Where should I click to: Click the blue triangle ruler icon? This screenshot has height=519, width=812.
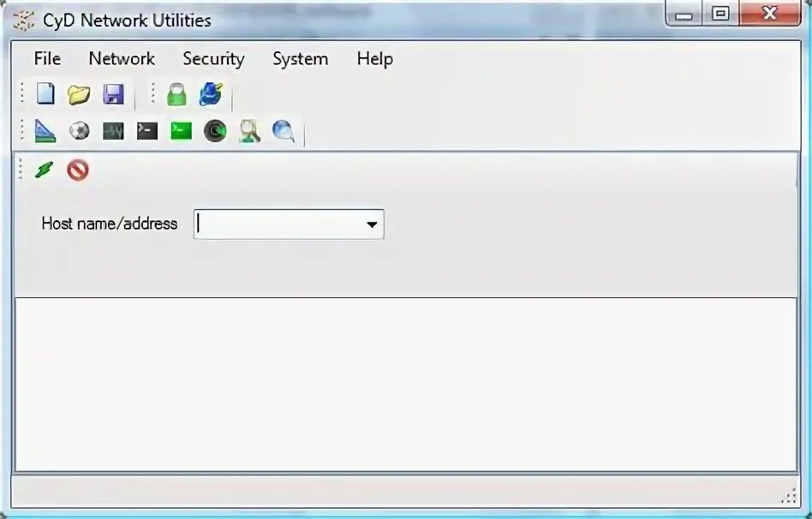[x=45, y=131]
